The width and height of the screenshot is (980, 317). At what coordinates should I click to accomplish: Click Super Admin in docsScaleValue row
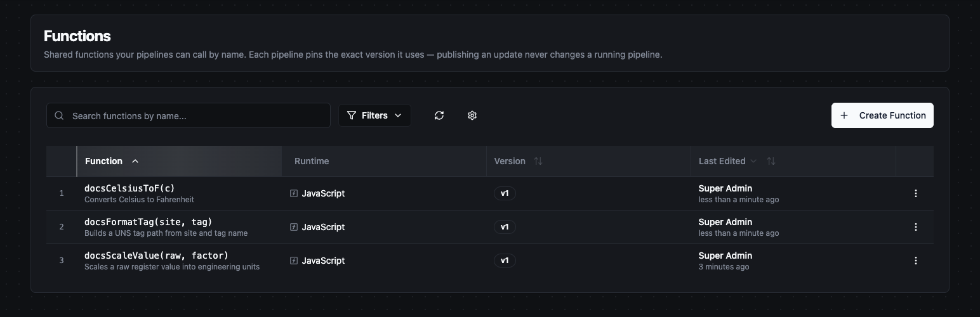coord(725,256)
